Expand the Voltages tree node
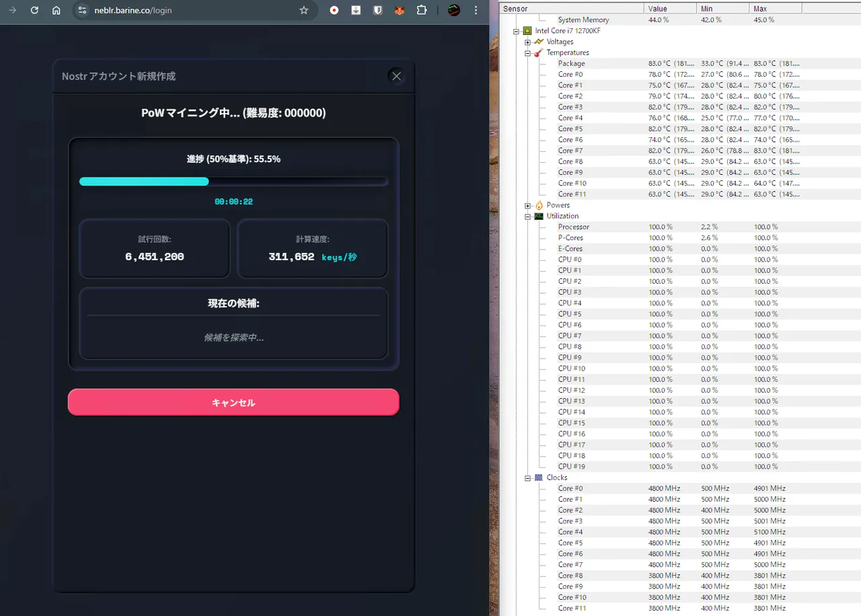861x616 pixels. tap(528, 42)
